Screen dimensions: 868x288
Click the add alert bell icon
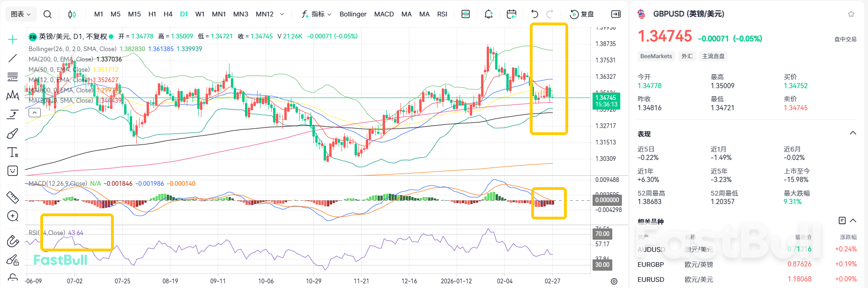[x=489, y=14]
